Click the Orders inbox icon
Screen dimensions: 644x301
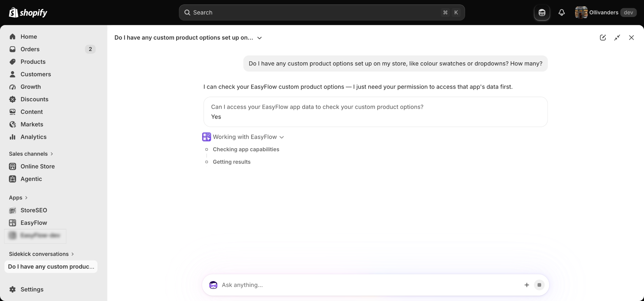[x=13, y=49]
